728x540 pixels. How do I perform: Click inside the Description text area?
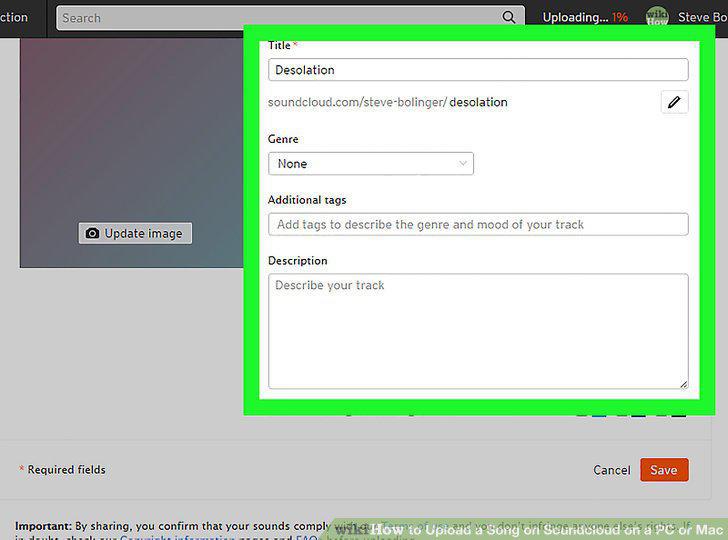click(478, 331)
